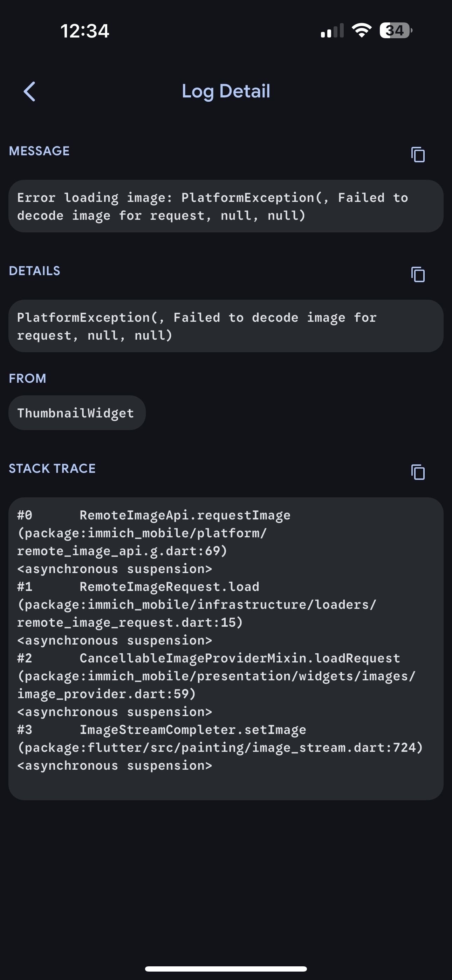Tap the #3 ImageStreamCompleter.setImage trace line
This screenshot has width=452, height=980.
click(192, 730)
